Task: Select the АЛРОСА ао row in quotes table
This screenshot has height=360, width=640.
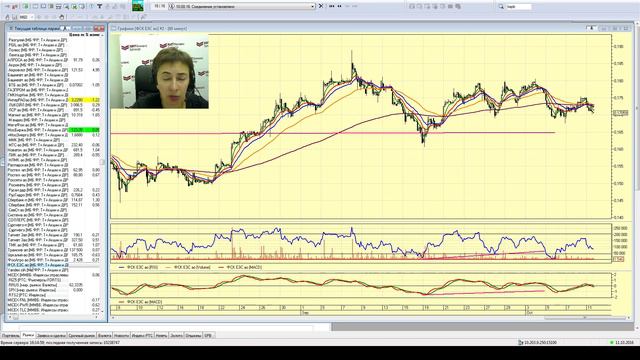Action: click(x=54, y=60)
